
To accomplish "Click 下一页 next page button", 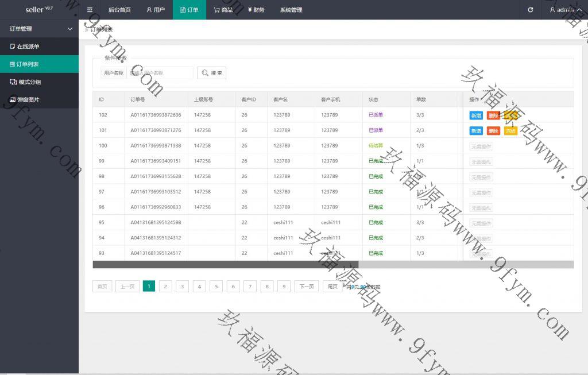I will pos(307,287).
